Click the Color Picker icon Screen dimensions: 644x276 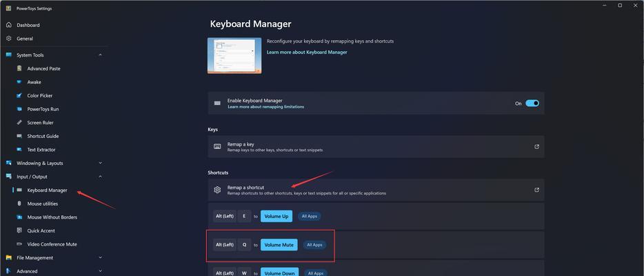[19, 96]
